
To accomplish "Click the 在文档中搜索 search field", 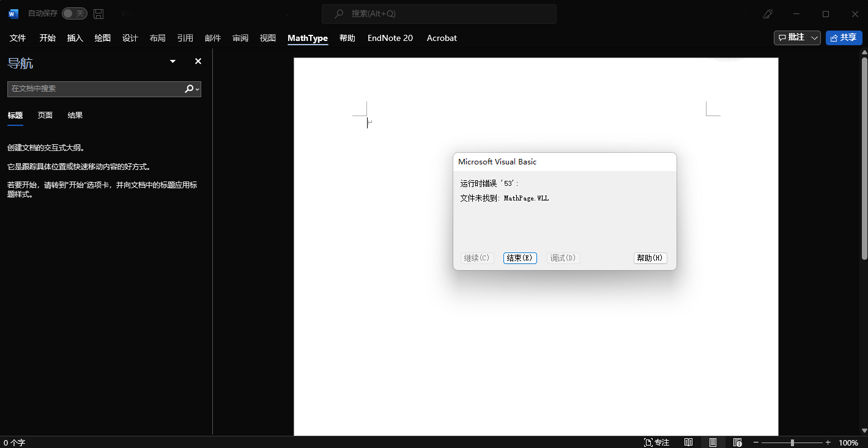I will [x=96, y=89].
